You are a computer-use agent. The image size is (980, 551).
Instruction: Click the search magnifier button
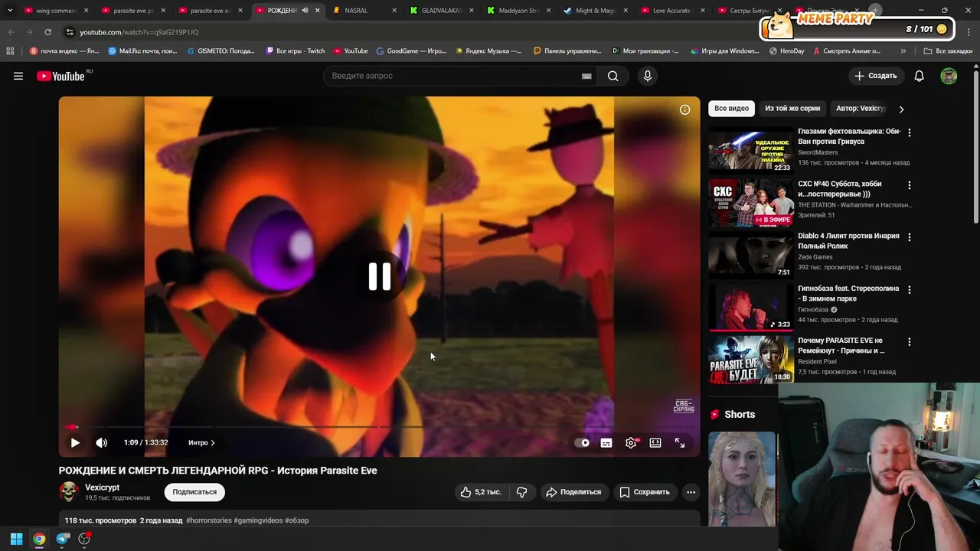[613, 76]
